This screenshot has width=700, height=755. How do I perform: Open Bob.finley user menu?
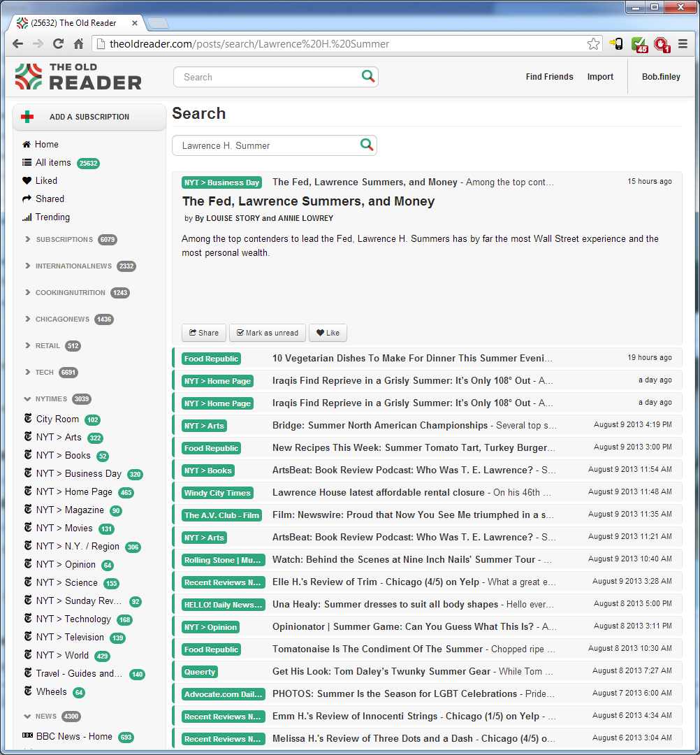coord(661,77)
